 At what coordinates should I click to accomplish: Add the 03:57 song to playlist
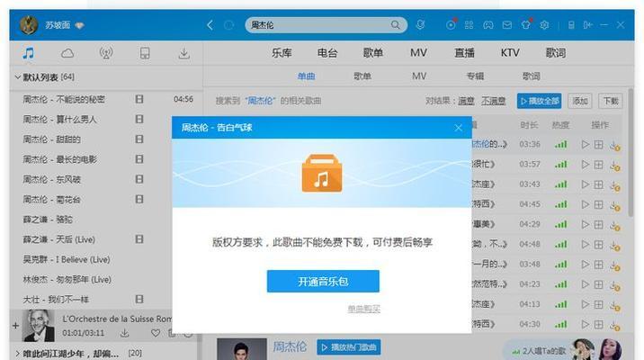599,165
